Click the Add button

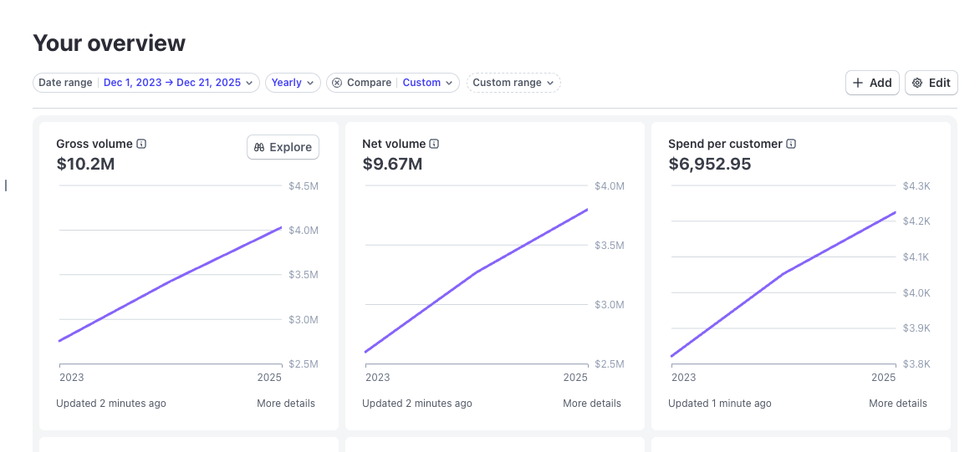872,83
